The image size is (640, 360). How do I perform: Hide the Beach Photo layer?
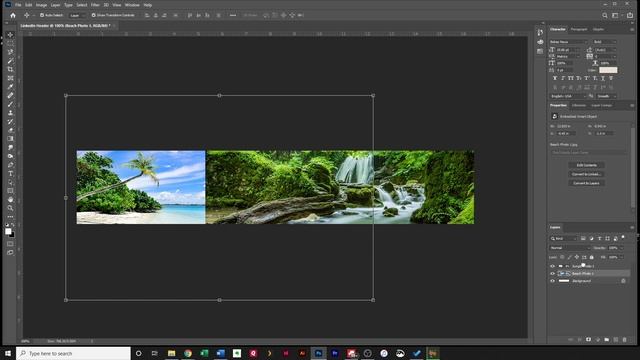(x=553, y=273)
